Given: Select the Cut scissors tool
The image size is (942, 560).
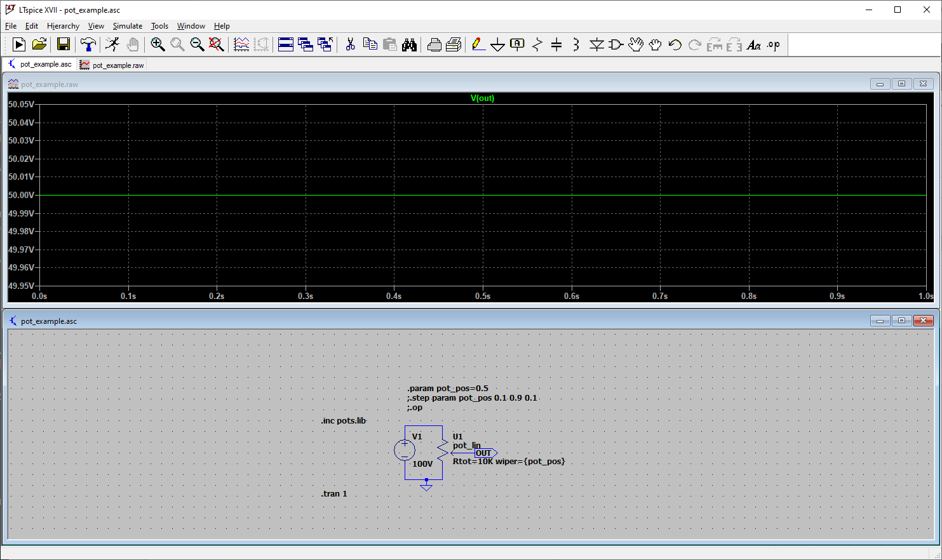Looking at the screenshot, I should [x=350, y=44].
